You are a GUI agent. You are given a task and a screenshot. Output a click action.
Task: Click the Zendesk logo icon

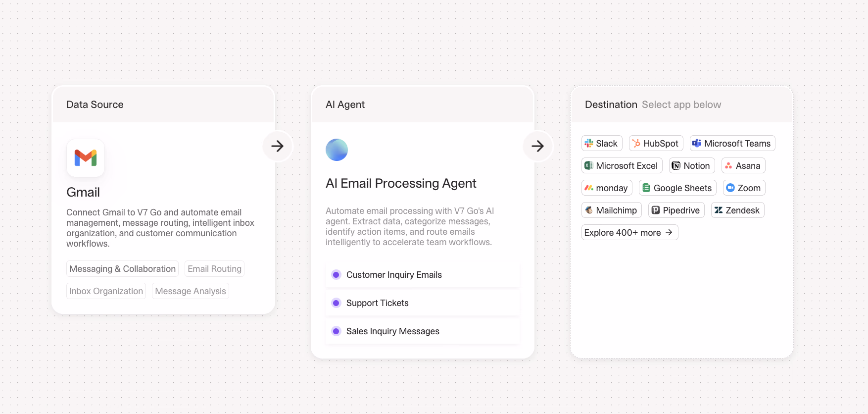(719, 210)
